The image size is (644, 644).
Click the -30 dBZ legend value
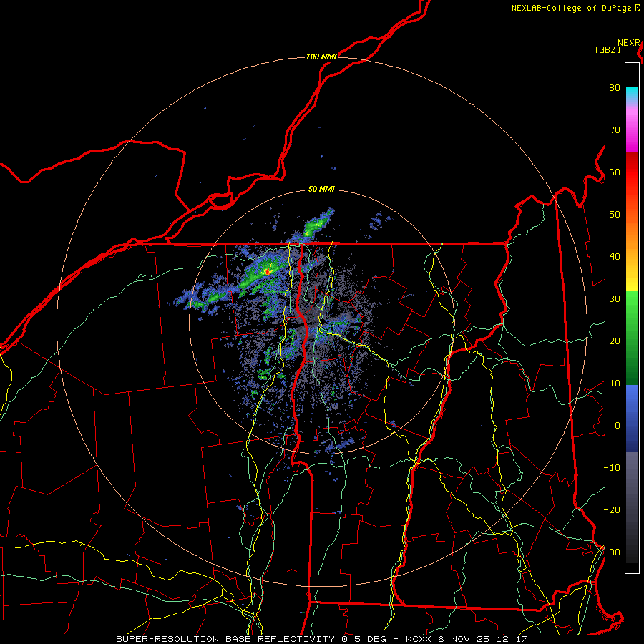click(x=612, y=552)
